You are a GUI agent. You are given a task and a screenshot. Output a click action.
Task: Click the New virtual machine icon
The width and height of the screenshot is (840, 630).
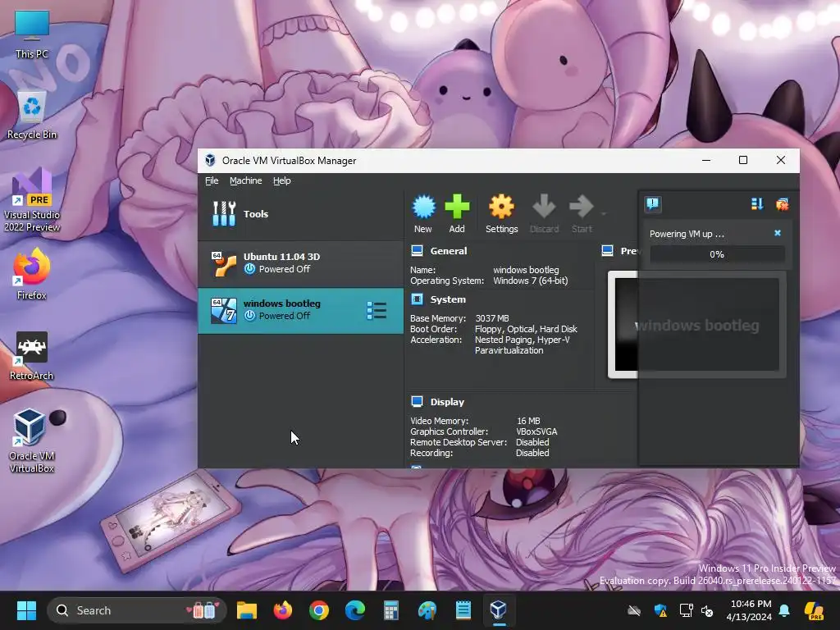coord(423,207)
